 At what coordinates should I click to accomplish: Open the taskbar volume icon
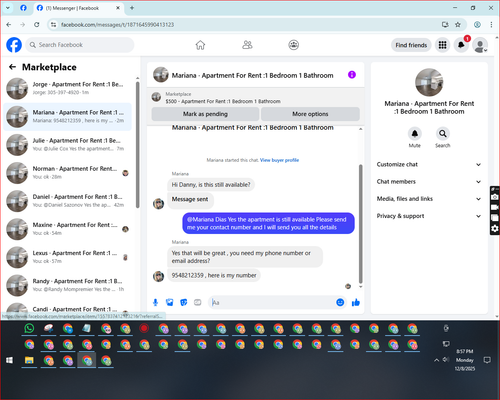pyautogui.click(x=446, y=360)
